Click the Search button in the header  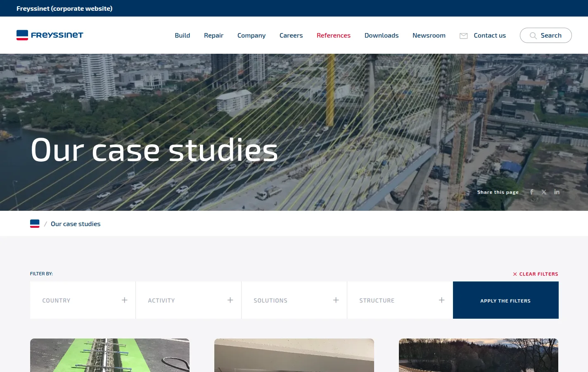(546, 36)
